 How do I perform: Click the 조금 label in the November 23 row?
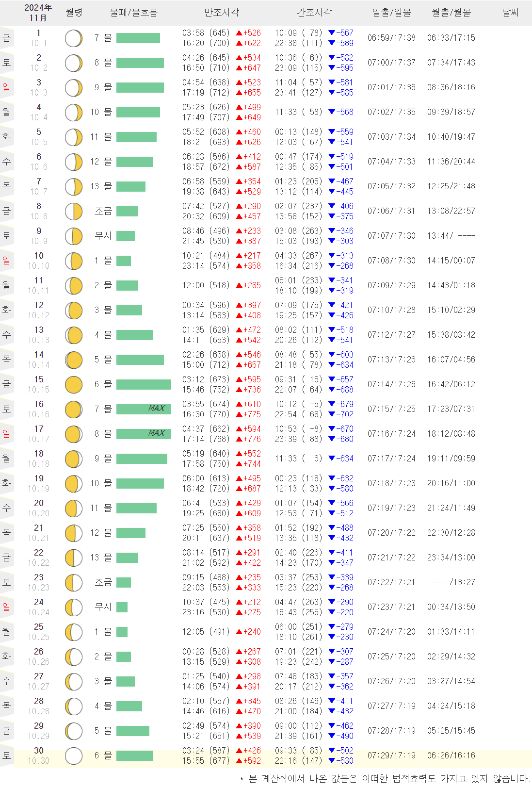(103, 582)
